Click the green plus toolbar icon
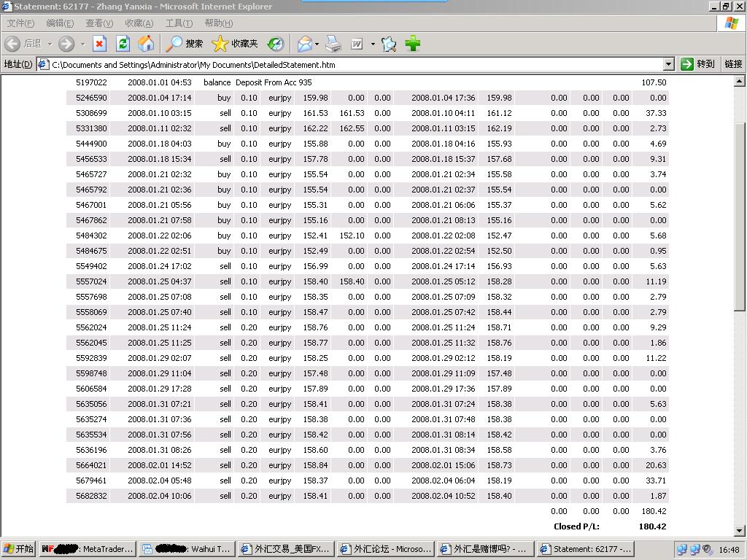 [413, 44]
